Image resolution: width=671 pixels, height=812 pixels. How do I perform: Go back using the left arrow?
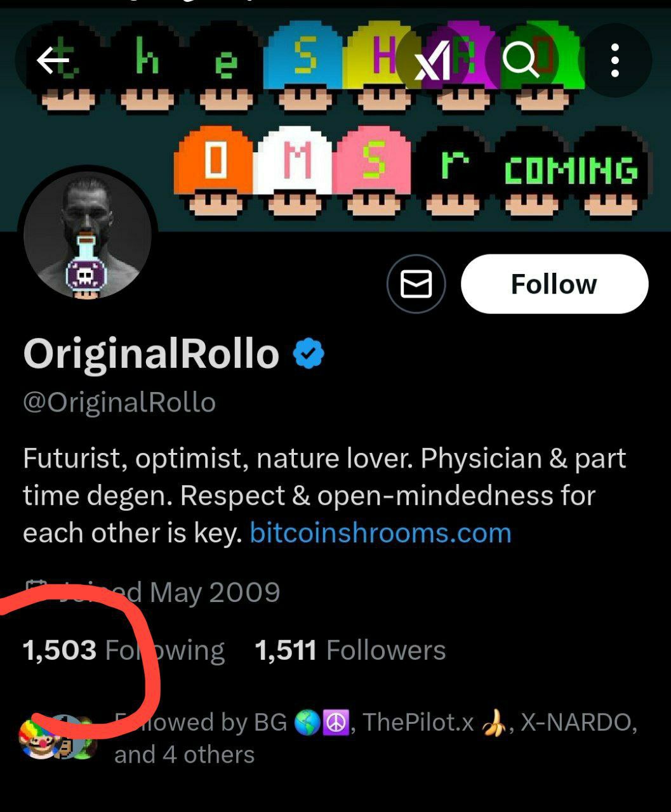tap(52, 61)
